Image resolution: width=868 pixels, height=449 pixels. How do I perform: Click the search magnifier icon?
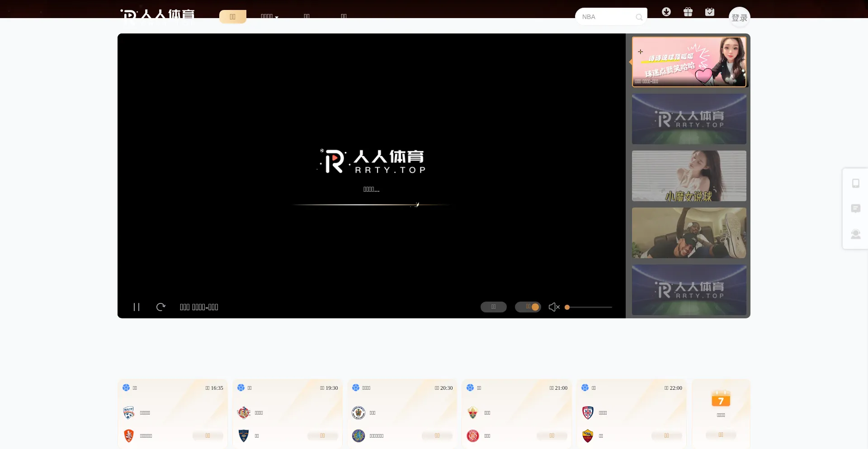click(x=639, y=17)
